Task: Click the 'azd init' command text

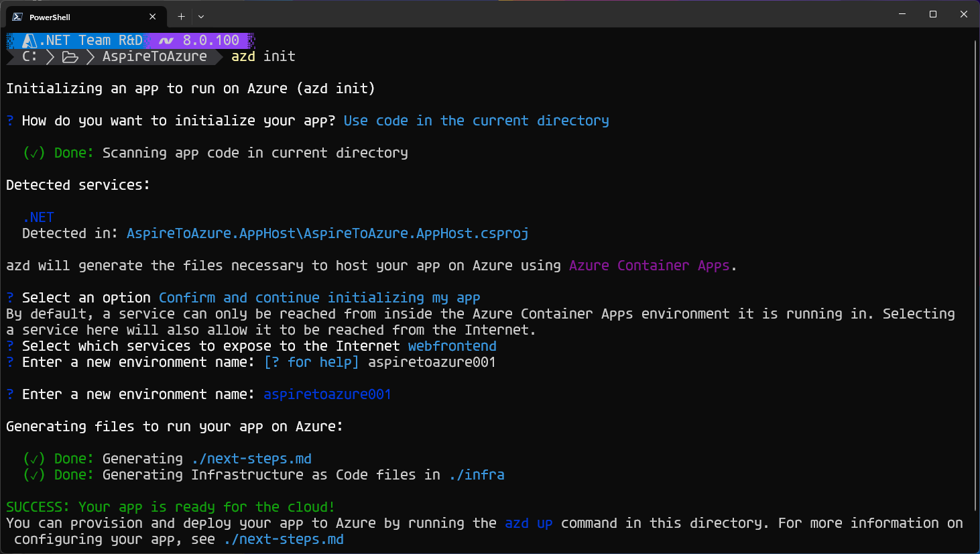Action: 263,56
